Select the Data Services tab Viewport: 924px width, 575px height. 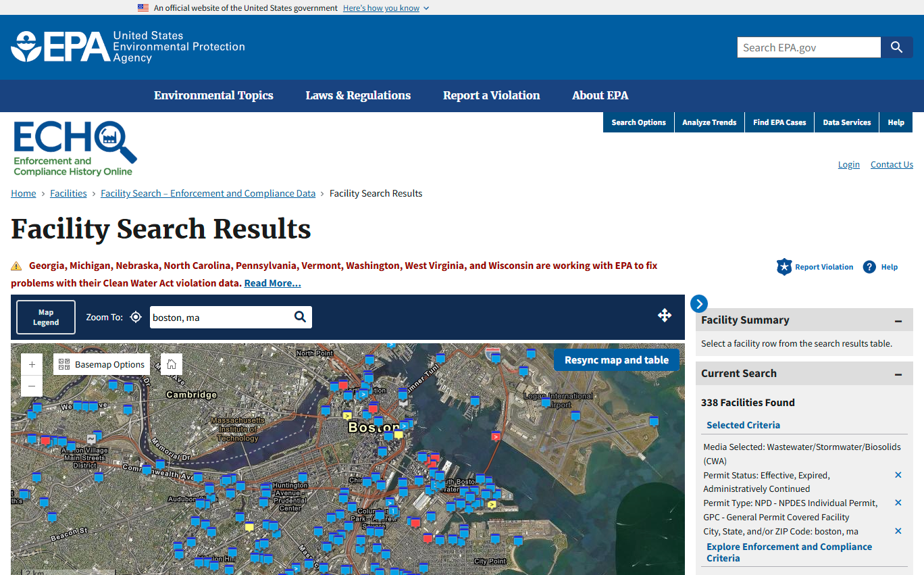[847, 122]
